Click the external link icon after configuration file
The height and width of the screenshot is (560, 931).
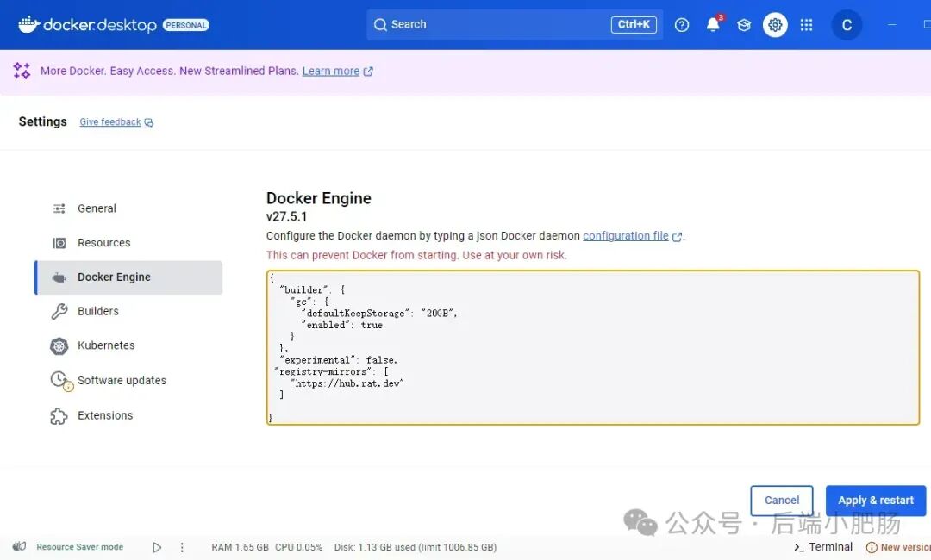[x=677, y=236]
